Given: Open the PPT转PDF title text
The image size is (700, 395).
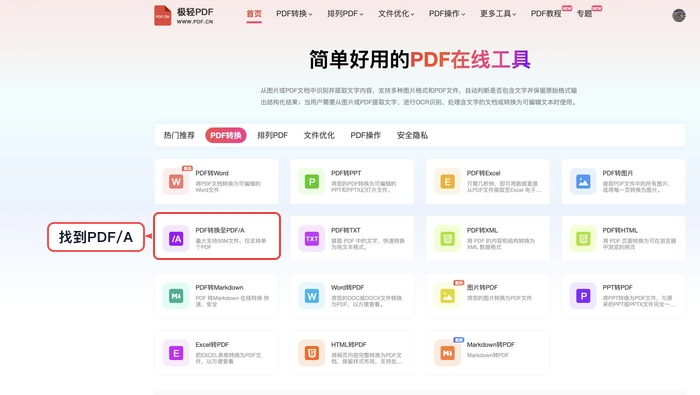Looking at the screenshot, I should point(617,287).
